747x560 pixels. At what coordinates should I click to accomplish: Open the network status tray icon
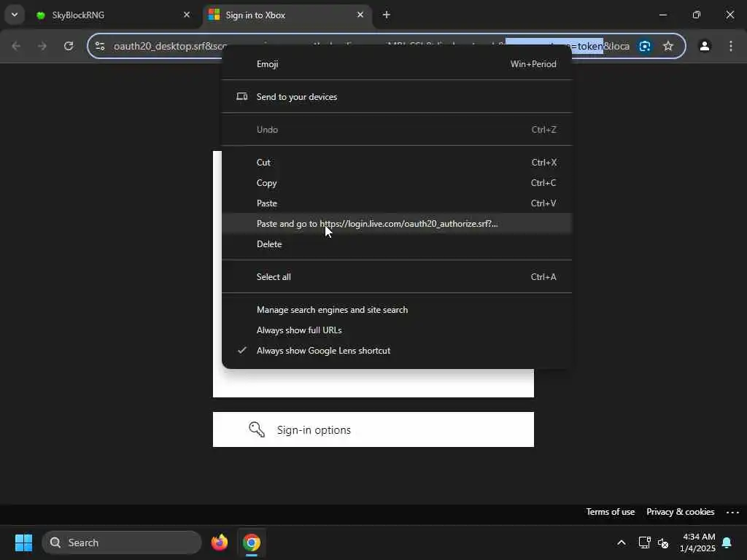[x=645, y=542]
